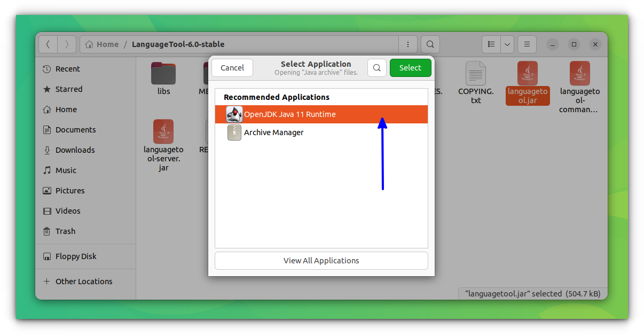Viewport: 644px width, 336px height.
Task: Open the view options chevron dropdown
Action: [507, 44]
